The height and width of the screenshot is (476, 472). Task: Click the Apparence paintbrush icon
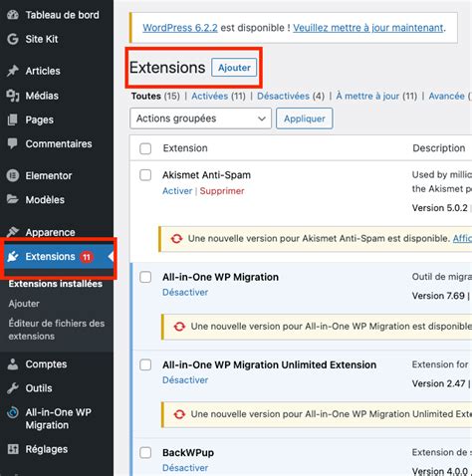point(13,232)
